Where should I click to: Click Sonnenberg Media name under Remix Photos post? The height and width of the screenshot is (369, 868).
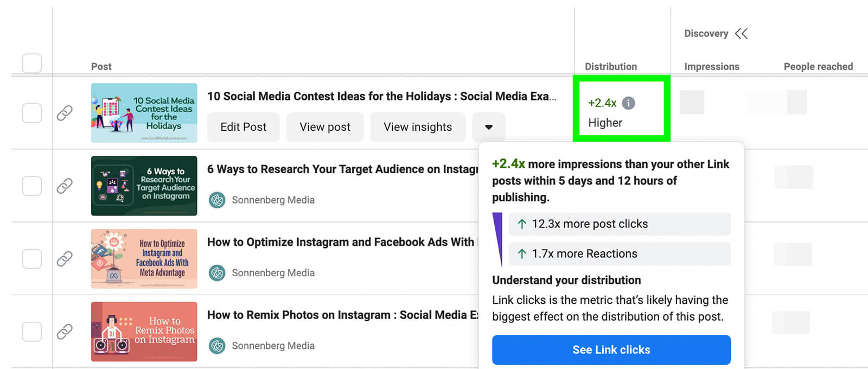coord(273,345)
